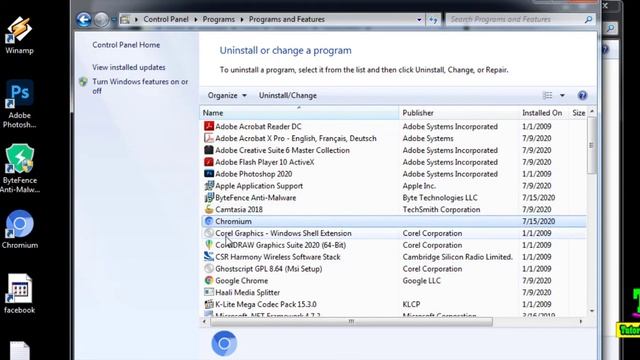
Task: Select the Adobe Acrobat Reader DC icon
Action: pyautogui.click(x=209, y=126)
